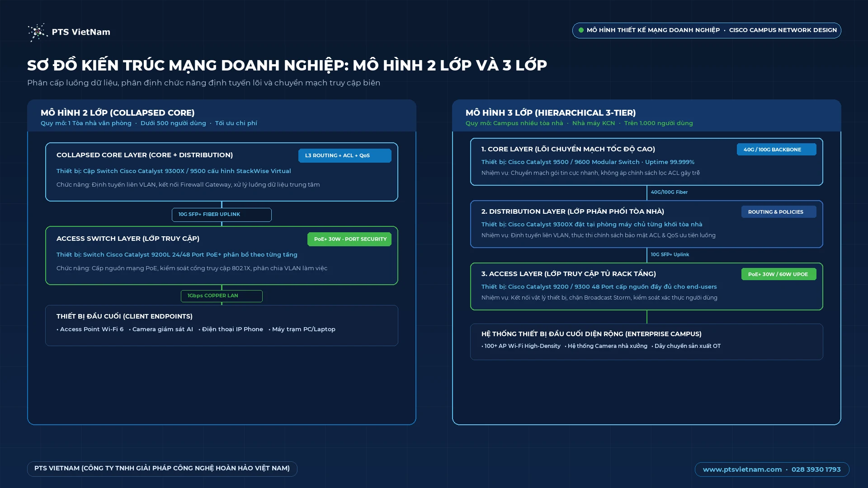Image resolution: width=868 pixels, height=488 pixels.
Task: Click the 40G/100G Fiber connector label
Action: pyautogui.click(x=669, y=192)
